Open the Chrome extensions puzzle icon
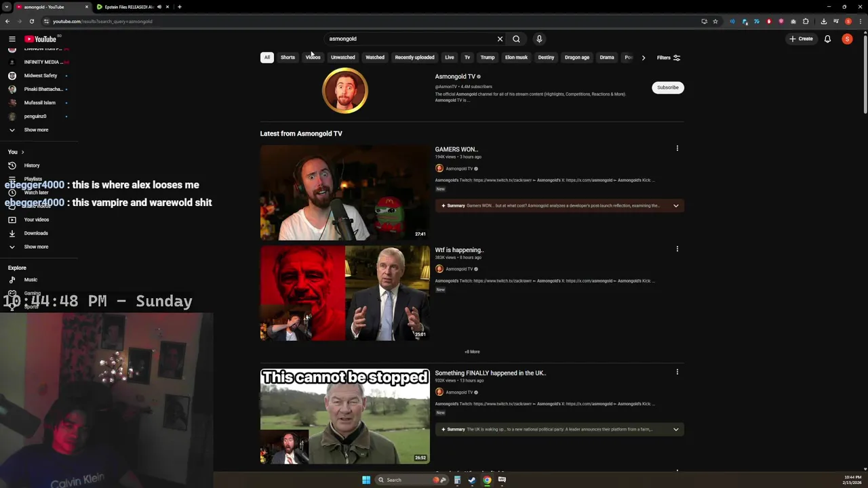Image resolution: width=868 pixels, height=488 pixels. [806, 21]
